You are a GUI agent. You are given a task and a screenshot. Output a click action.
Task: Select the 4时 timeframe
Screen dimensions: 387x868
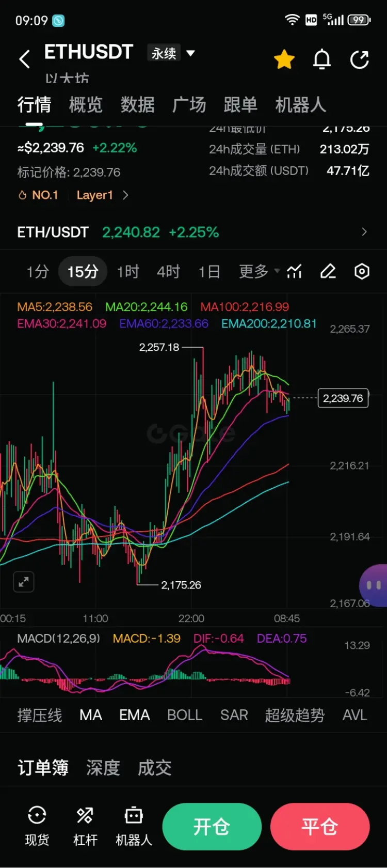tap(169, 271)
